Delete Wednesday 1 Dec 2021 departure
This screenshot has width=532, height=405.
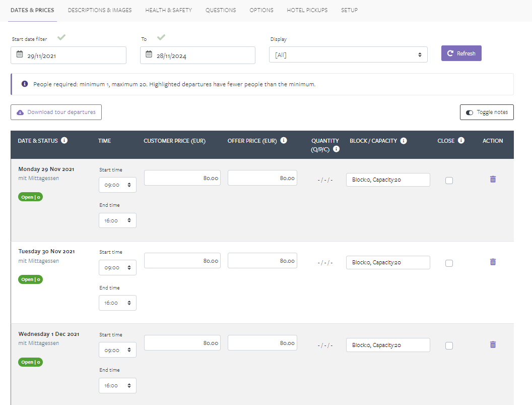click(493, 344)
